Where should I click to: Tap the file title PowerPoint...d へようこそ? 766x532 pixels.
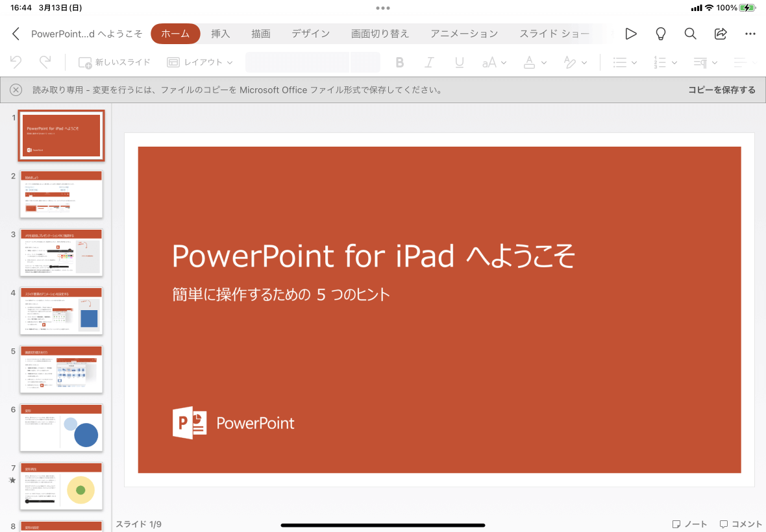point(86,34)
